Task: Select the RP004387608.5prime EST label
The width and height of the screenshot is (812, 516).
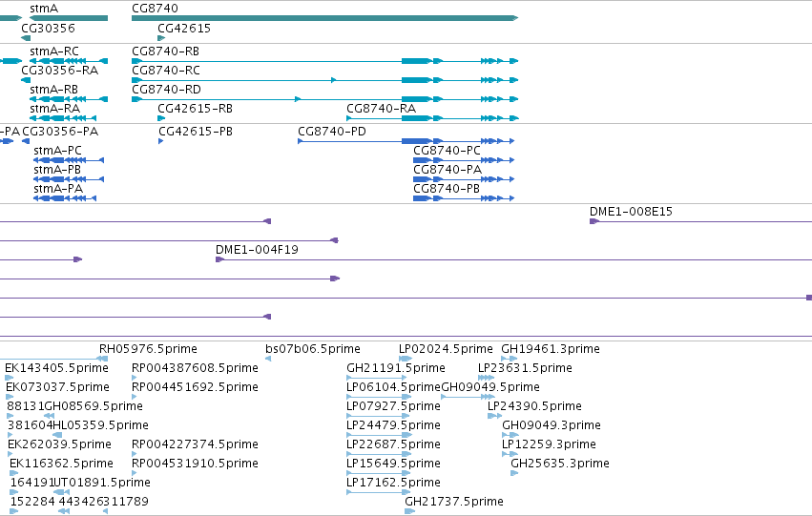Action: 195,368
